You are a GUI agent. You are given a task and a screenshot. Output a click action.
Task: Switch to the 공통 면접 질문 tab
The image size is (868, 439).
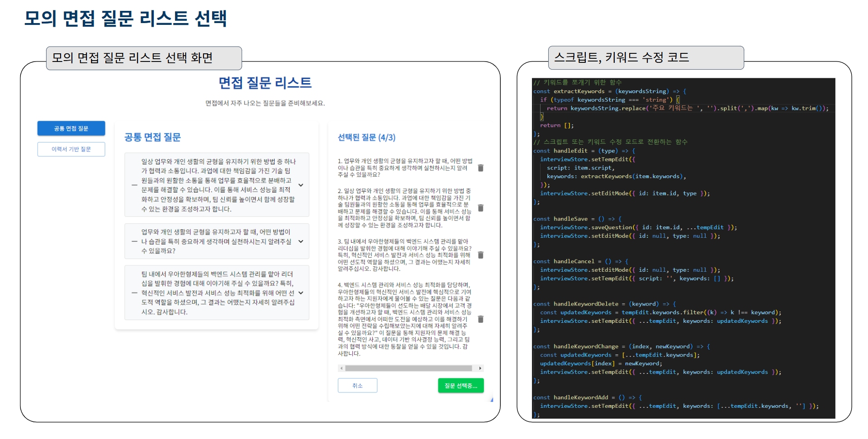pos(71,128)
